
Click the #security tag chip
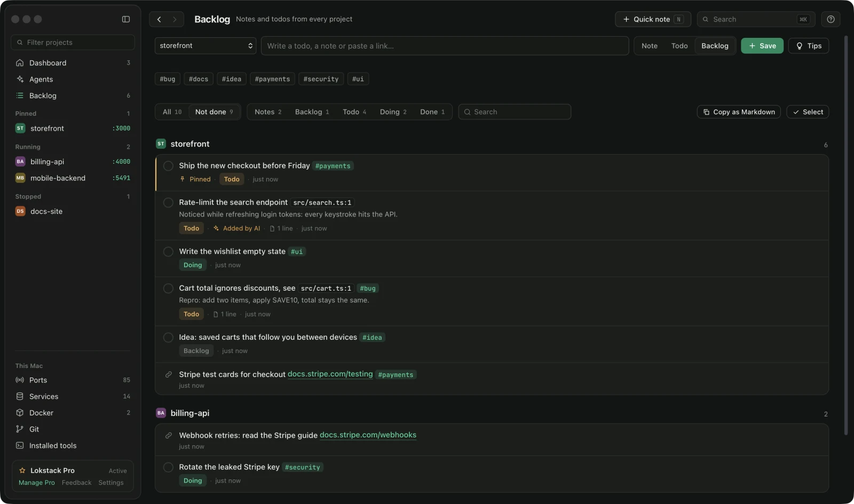321,79
